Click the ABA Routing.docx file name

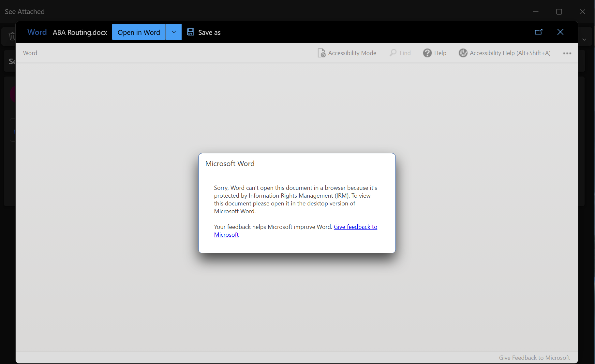80,33
